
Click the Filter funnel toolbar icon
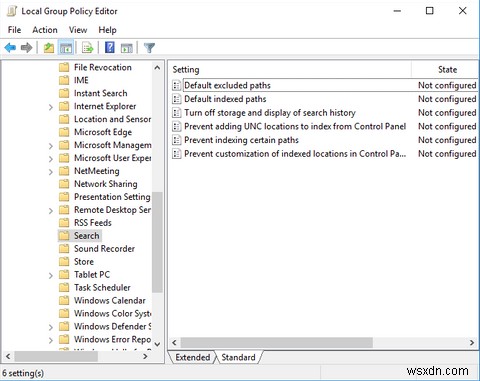[149, 48]
